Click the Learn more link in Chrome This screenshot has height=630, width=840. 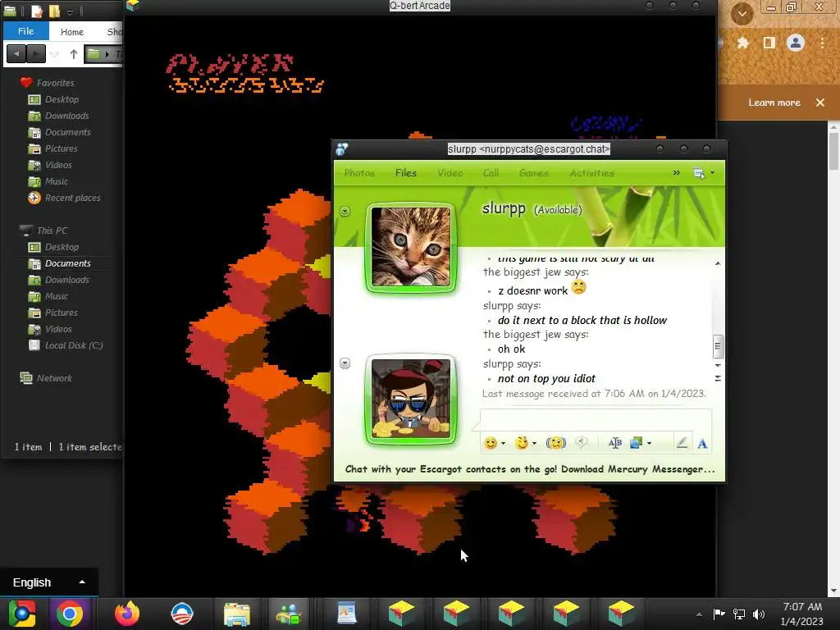[x=774, y=103]
